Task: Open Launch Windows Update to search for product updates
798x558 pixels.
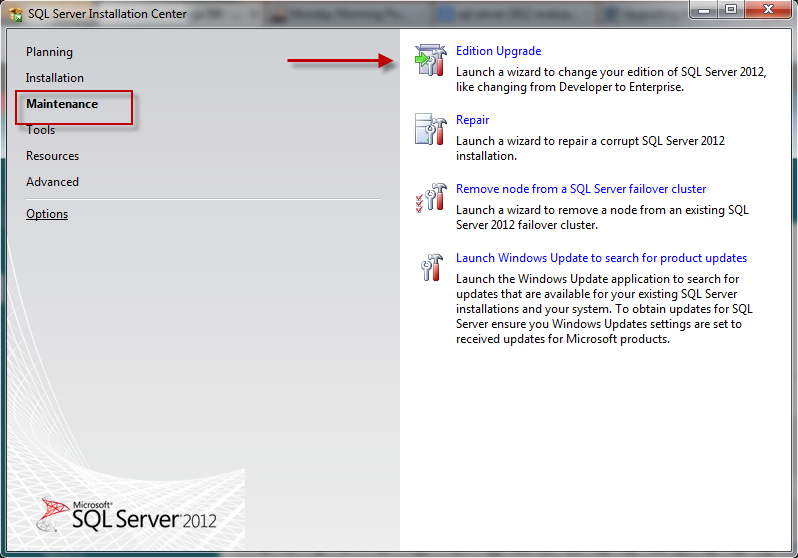Action: tap(601, 258)
